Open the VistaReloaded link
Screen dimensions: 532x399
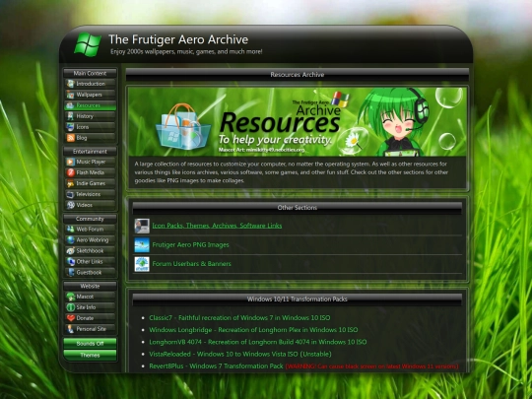click(240, 355)
